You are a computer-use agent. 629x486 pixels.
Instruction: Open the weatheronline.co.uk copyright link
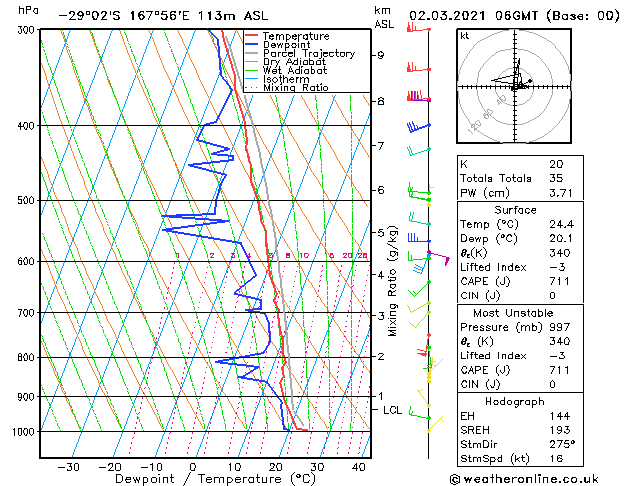[524, 479]
